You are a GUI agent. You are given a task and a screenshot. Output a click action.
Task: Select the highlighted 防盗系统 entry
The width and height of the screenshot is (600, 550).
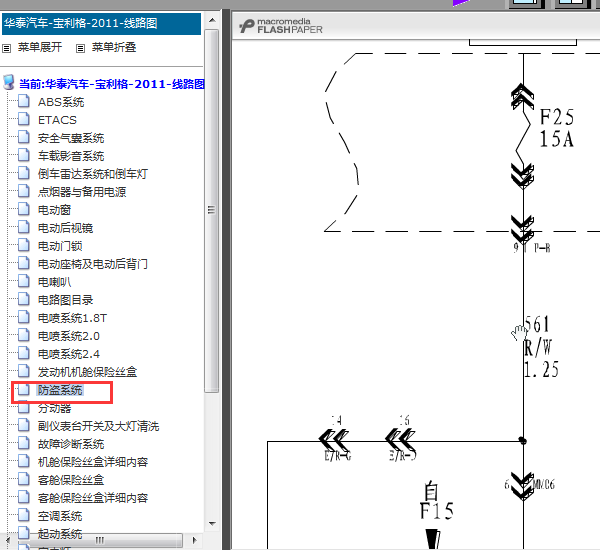[60, 390]
